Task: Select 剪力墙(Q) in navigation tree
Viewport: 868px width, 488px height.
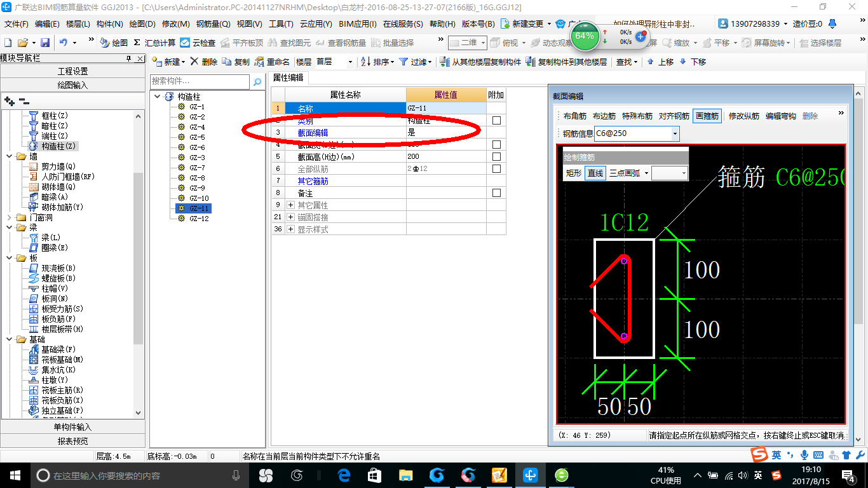Action: tap(58, 166)
